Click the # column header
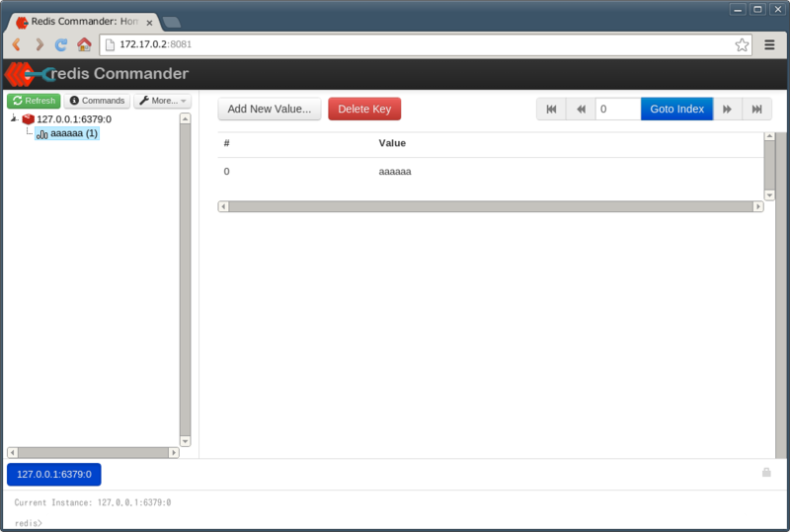The width and height of the screenshot is (790, 532). (x=227, y=143)
